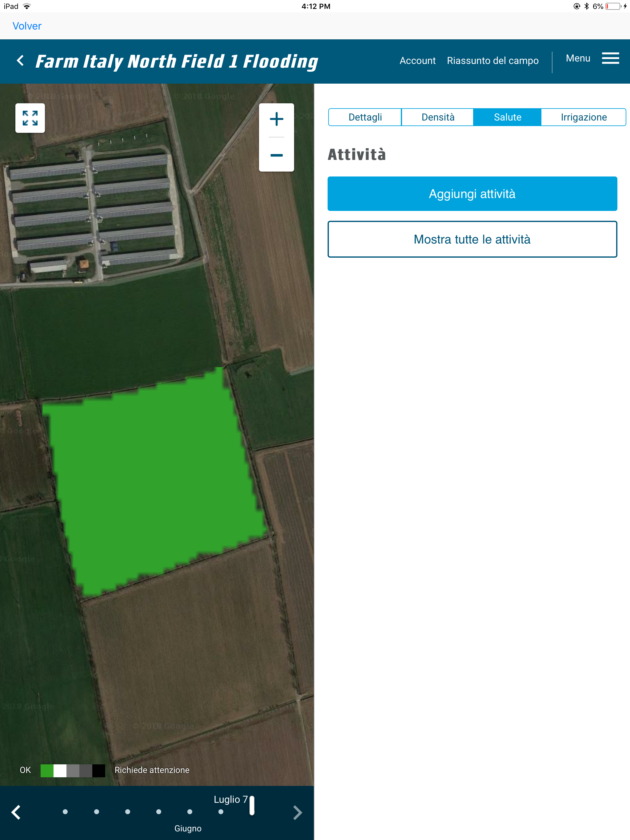
Task: Open the Menu text link
Action: tap(578, 58)
